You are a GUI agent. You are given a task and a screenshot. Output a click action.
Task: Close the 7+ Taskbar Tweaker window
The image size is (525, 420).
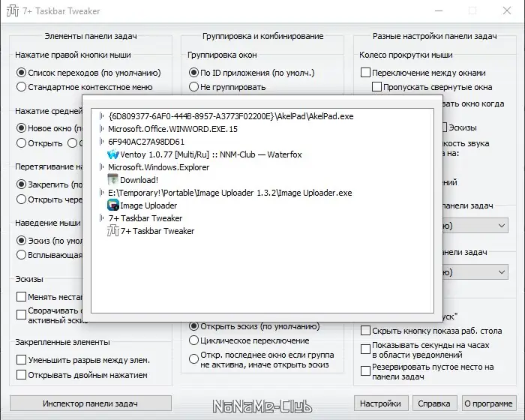[507, 10]
